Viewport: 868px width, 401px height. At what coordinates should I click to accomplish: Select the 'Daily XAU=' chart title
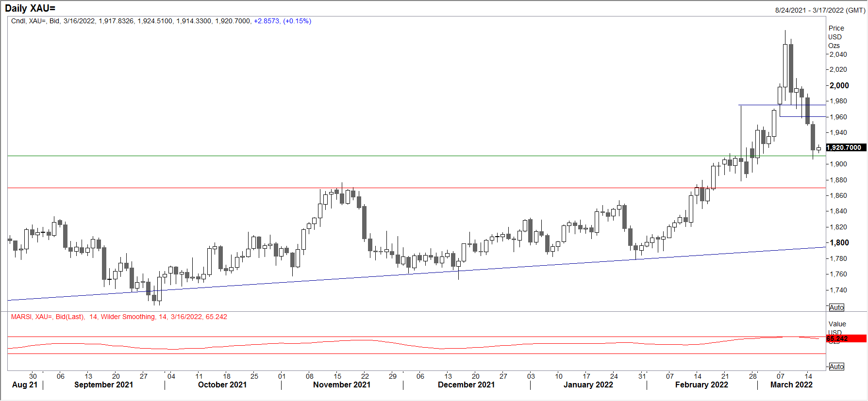(30, 8)
